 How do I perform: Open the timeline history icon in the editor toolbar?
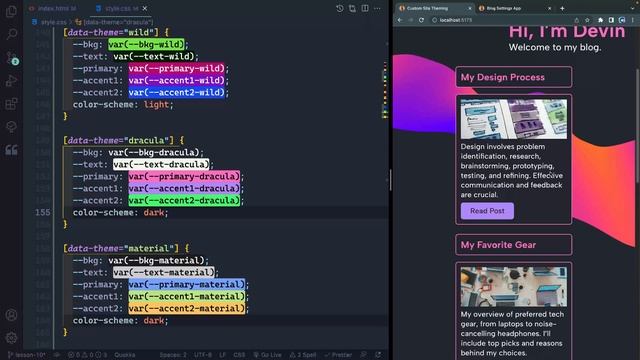(x=340, y=8)
